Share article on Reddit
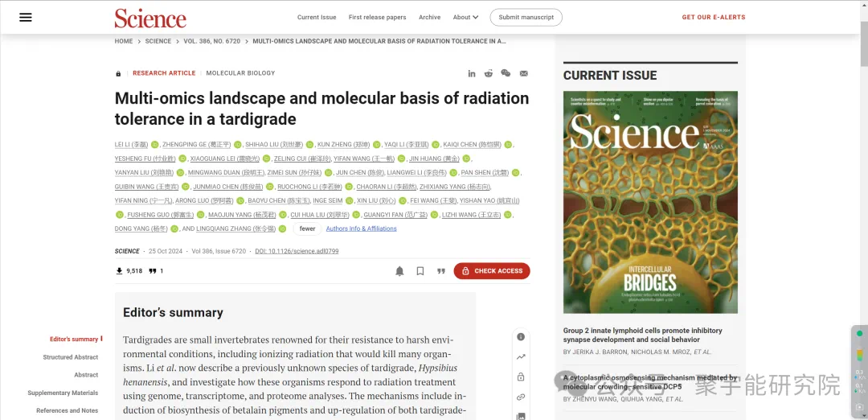868x420 pixels. [x=489, y=73]
